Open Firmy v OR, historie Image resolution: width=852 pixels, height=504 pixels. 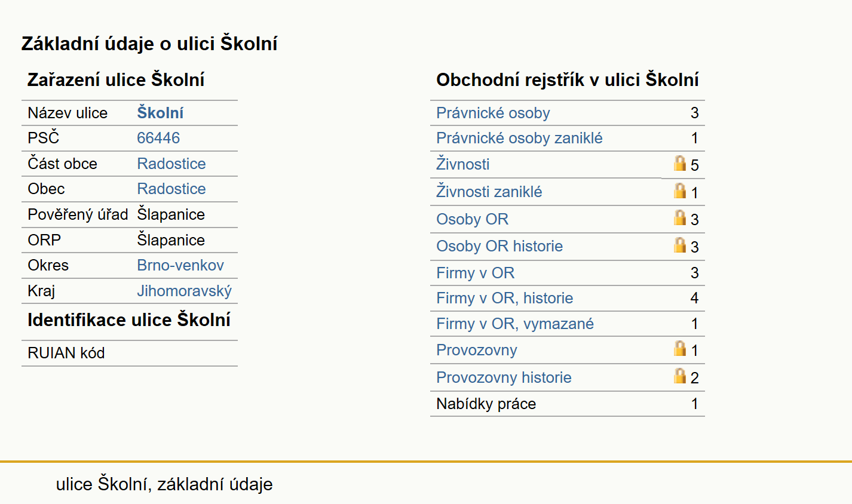point(504,298)
